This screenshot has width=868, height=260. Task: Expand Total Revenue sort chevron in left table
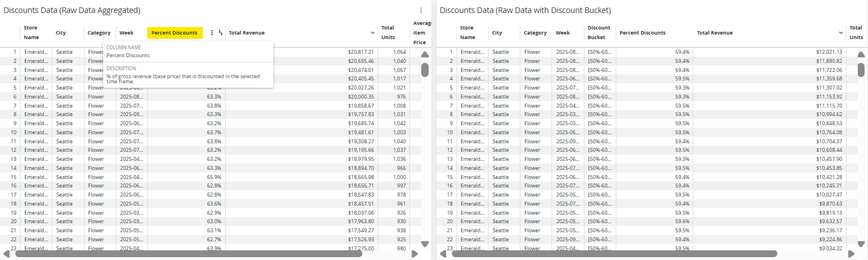(x=372, y=33)
